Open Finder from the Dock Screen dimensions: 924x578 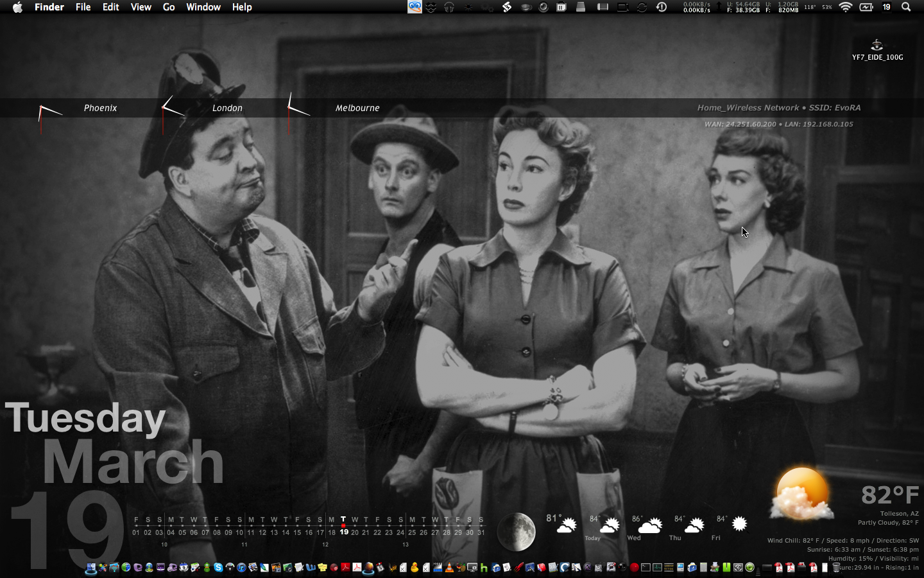(x=91, y=568)
